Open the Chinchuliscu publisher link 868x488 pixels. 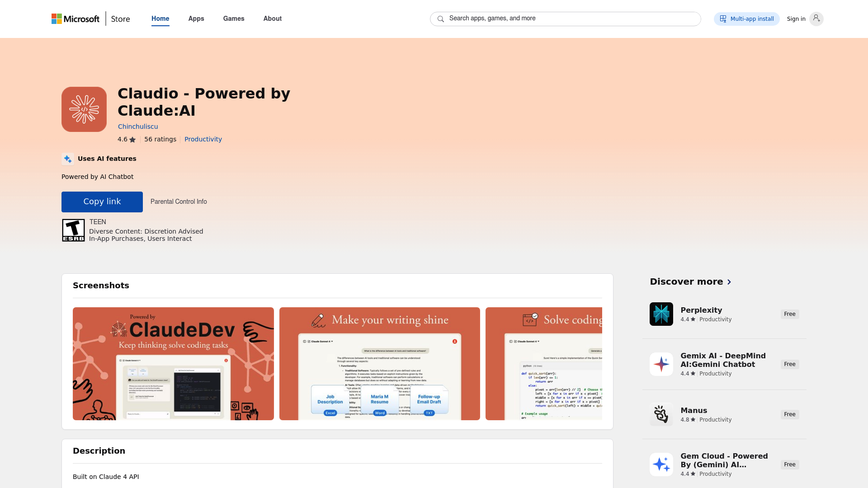[138, 127]
